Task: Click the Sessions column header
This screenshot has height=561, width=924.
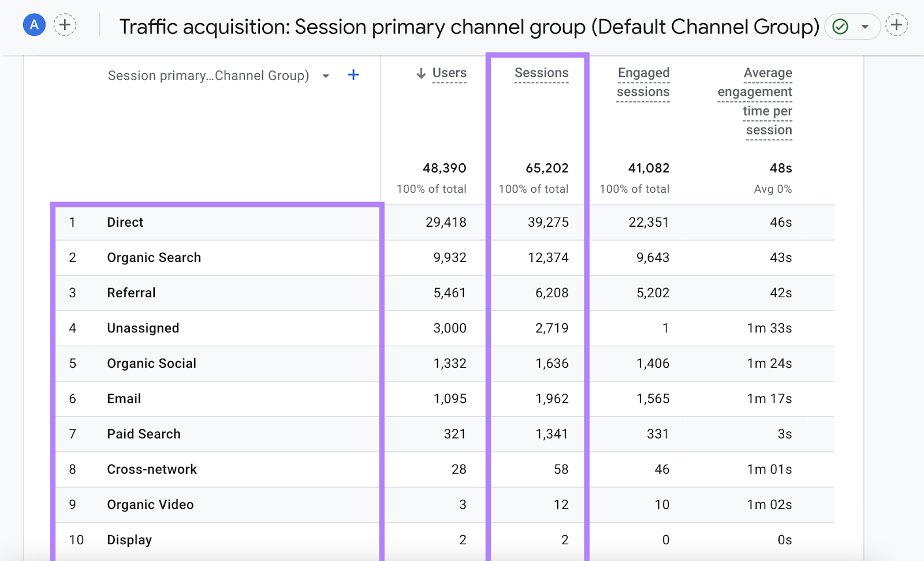Action: coord(541,73)
